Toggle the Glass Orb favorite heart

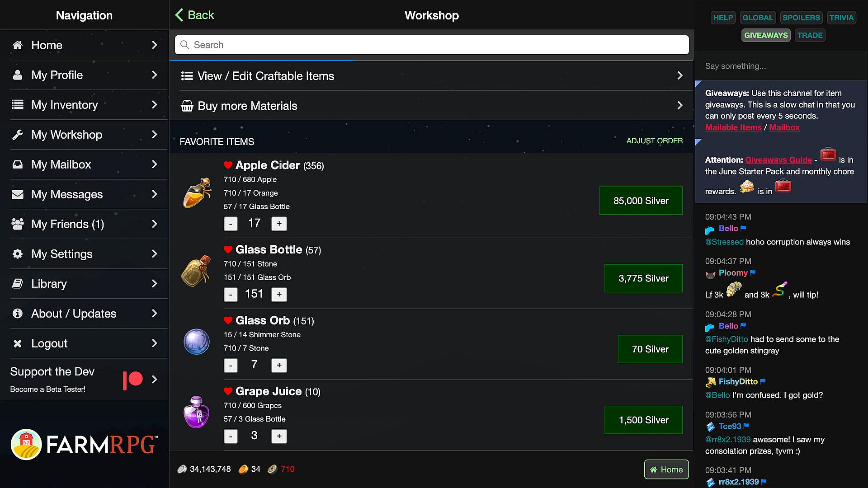tap(228, 321)
